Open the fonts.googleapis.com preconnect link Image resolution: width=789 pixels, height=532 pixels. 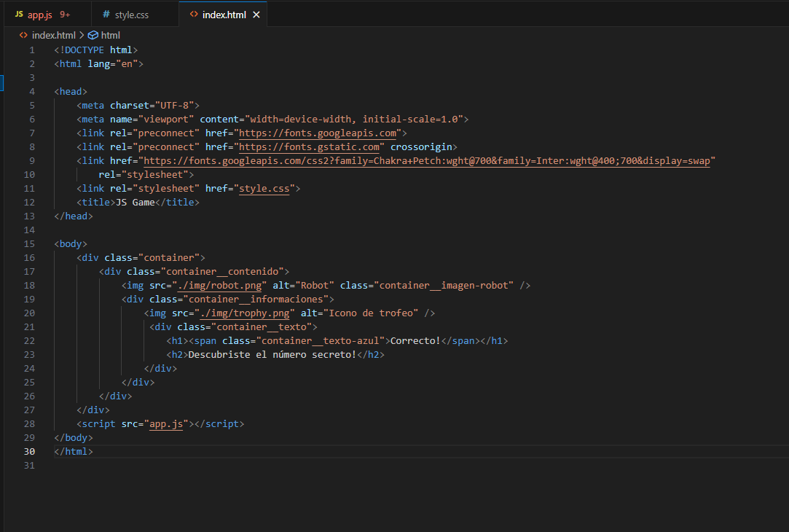(318, 133)
